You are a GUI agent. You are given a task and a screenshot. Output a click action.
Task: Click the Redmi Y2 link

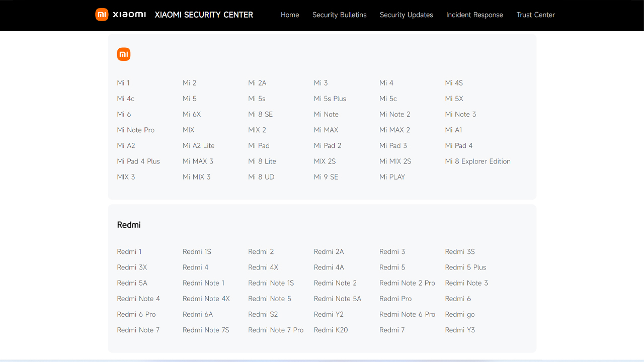point(329,314)
